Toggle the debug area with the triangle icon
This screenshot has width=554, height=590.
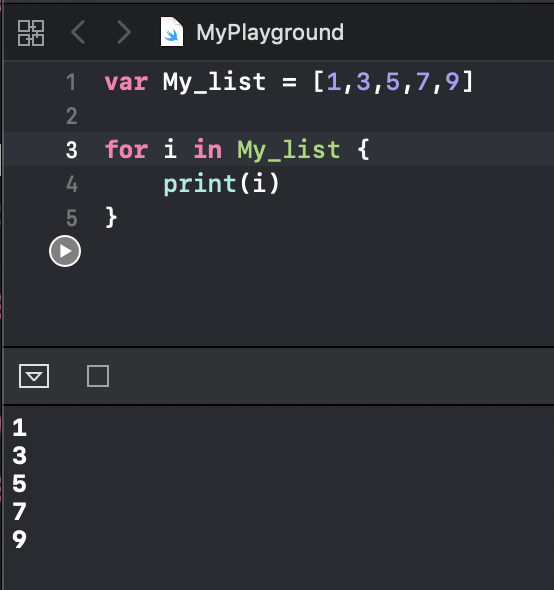click(34, 376)
